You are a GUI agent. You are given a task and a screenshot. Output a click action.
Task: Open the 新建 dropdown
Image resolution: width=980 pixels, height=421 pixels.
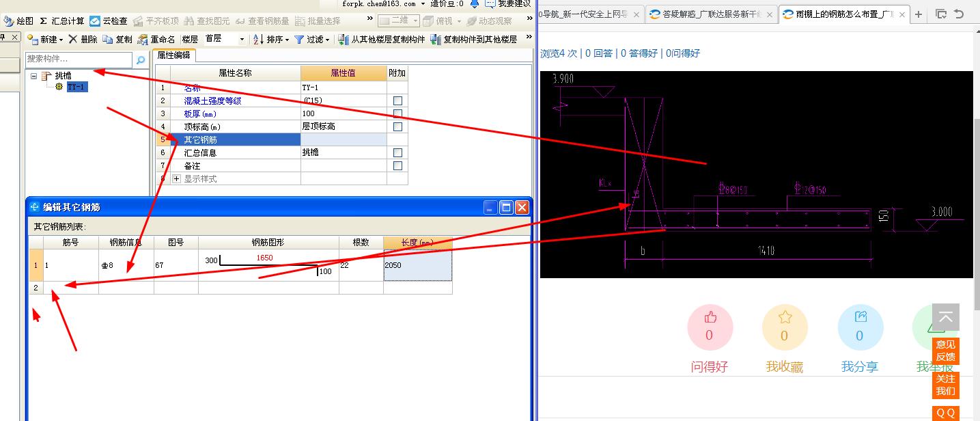tap(45, 40)
